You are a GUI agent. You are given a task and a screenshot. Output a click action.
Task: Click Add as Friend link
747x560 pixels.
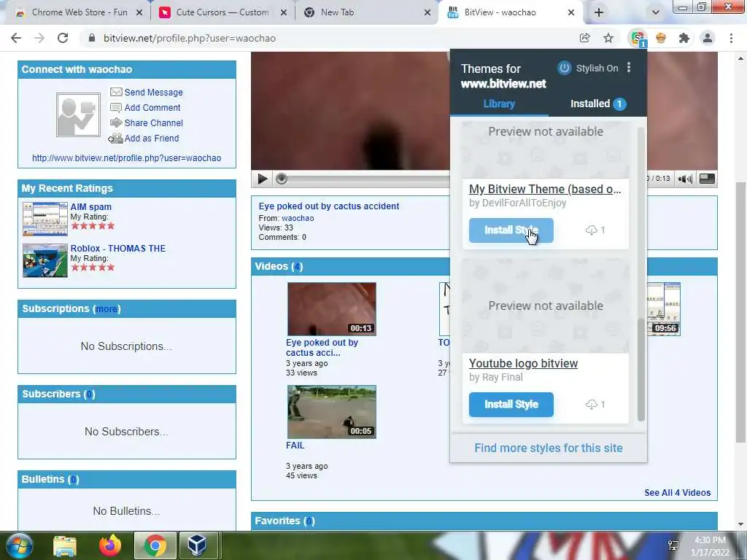point(152,138)
